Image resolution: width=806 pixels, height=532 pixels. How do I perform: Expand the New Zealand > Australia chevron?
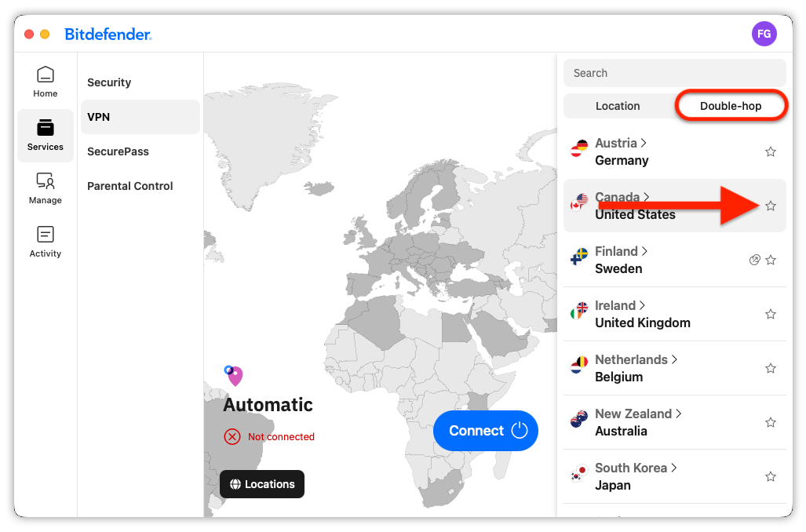click(x=678, y=414)
